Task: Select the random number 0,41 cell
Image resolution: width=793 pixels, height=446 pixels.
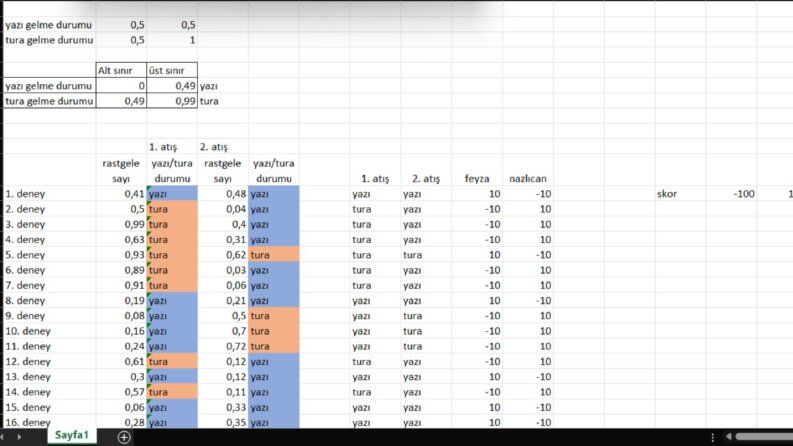Action: pos(121,194)
